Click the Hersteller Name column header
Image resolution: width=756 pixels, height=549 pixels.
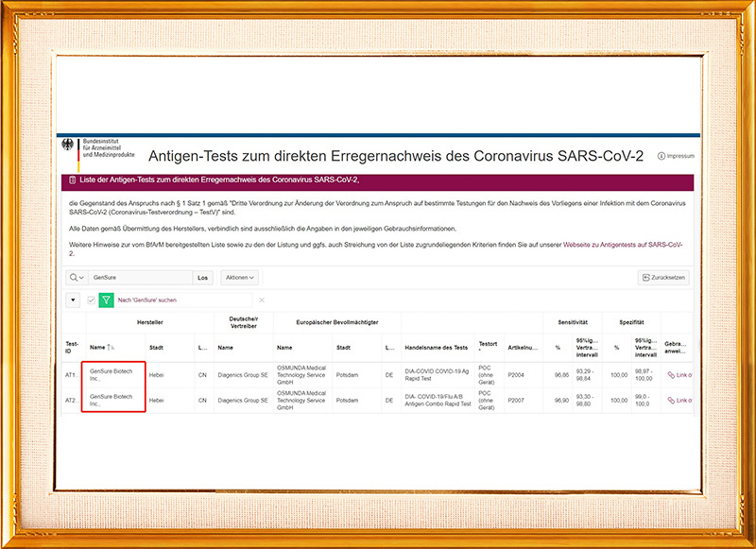click(x=97, y=348)
